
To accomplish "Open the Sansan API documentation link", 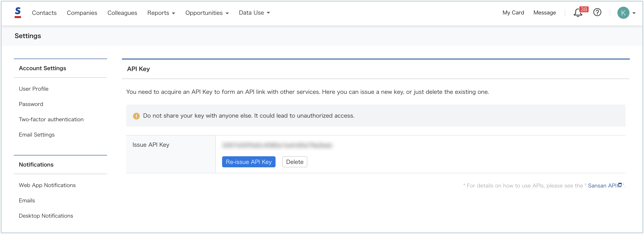I will [602, 186].
